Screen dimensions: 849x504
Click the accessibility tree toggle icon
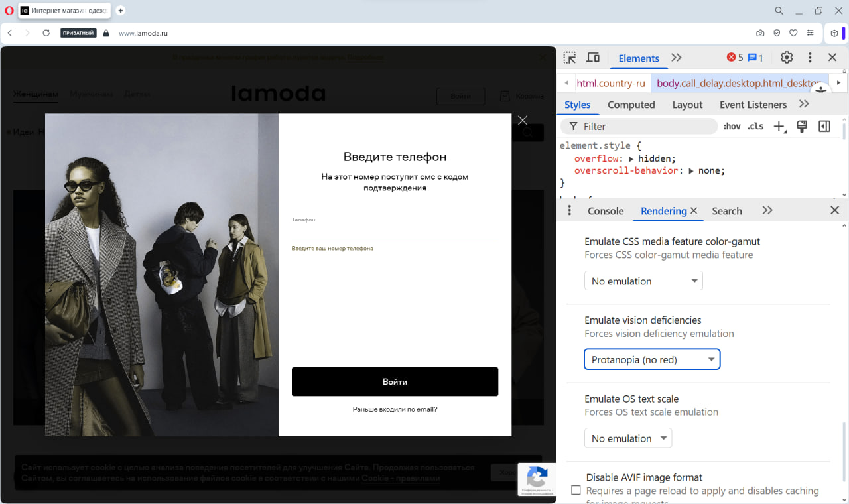(x=821, y=89)
